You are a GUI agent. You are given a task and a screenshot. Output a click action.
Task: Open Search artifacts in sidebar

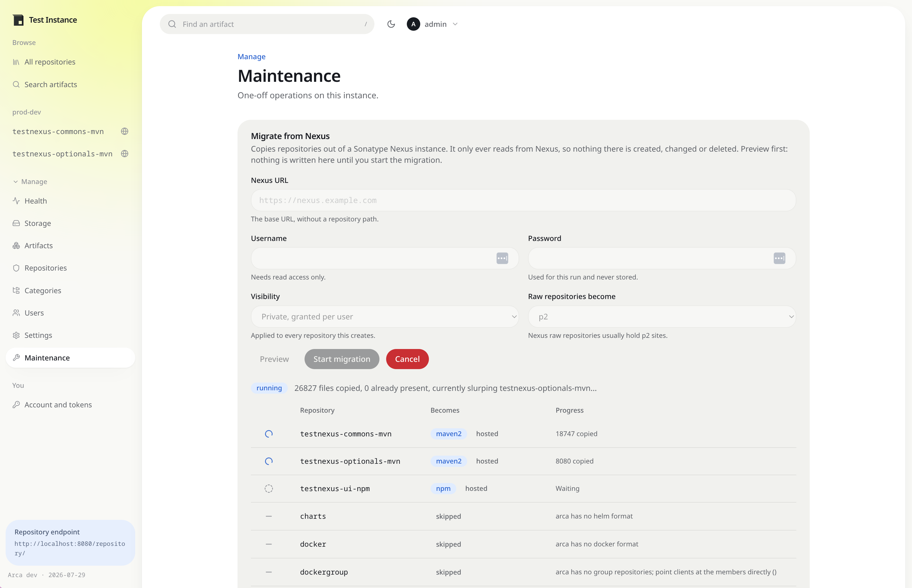[x=70, y=84]
